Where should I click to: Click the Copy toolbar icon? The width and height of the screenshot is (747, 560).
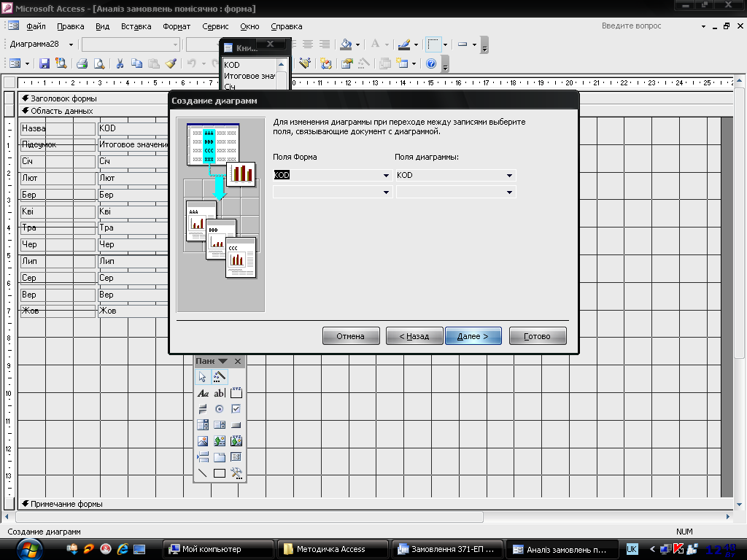point(136,63)
